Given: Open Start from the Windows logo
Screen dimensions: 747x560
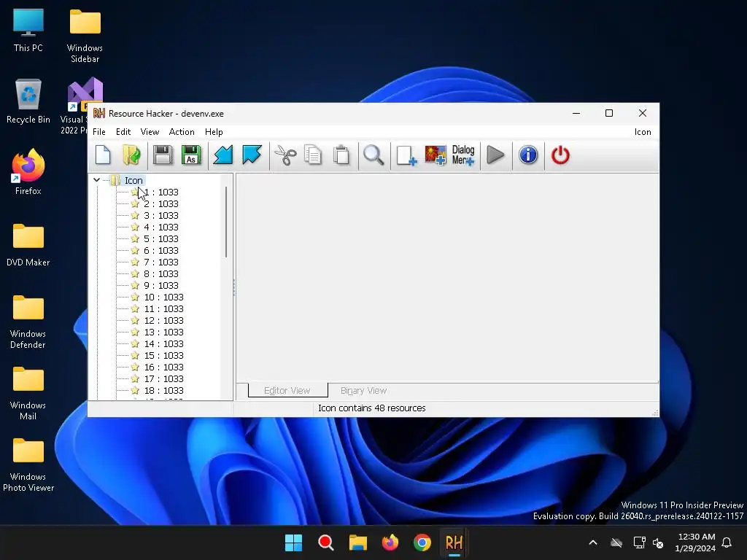Looking at the screenshot, I should (x=293, y=542).
